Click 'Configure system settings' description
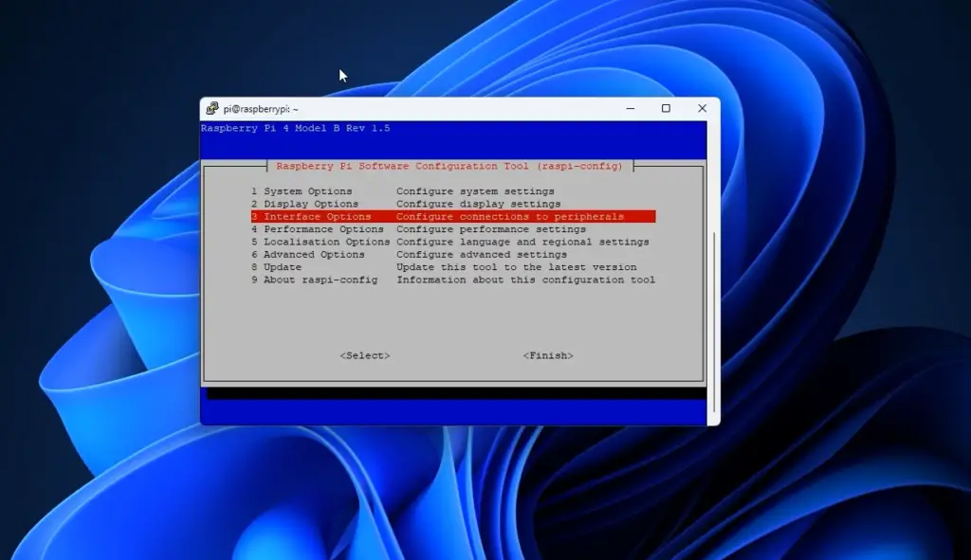The width and height of the screenshot is (971, 560). [476, 191]
